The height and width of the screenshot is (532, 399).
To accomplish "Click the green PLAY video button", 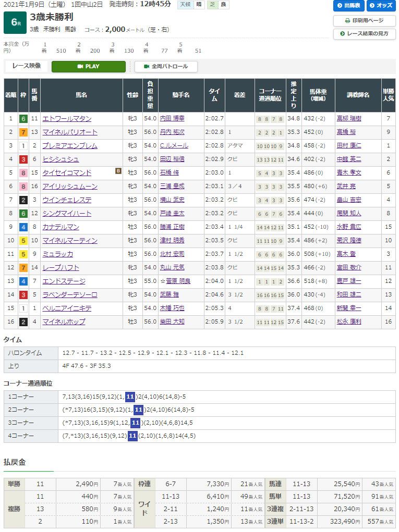I will [x=88, y=67].
